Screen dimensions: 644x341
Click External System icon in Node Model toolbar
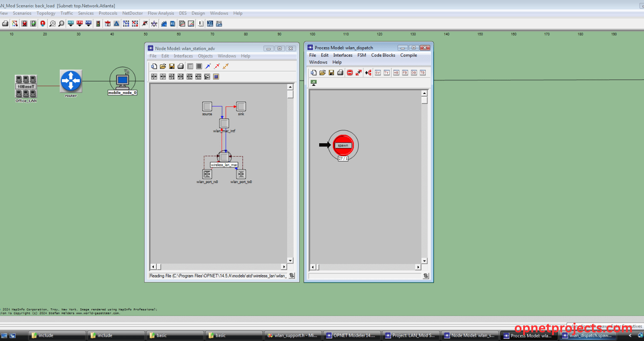[216, 77]
